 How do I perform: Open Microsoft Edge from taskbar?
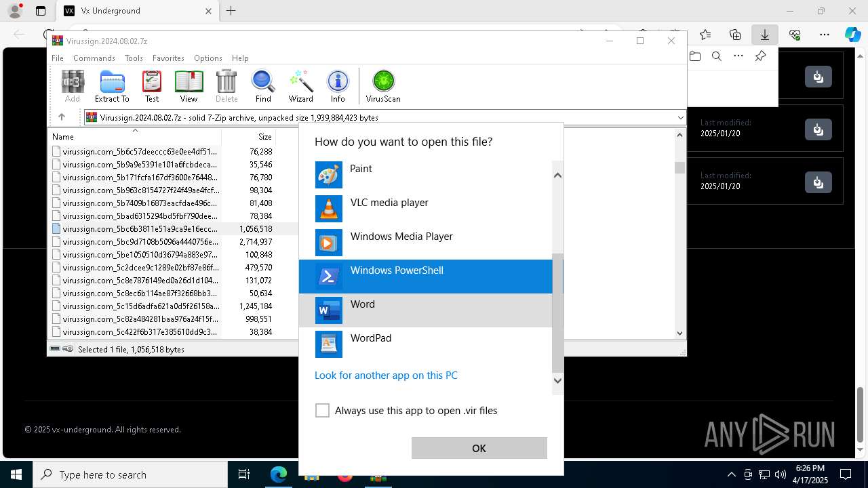279,474
